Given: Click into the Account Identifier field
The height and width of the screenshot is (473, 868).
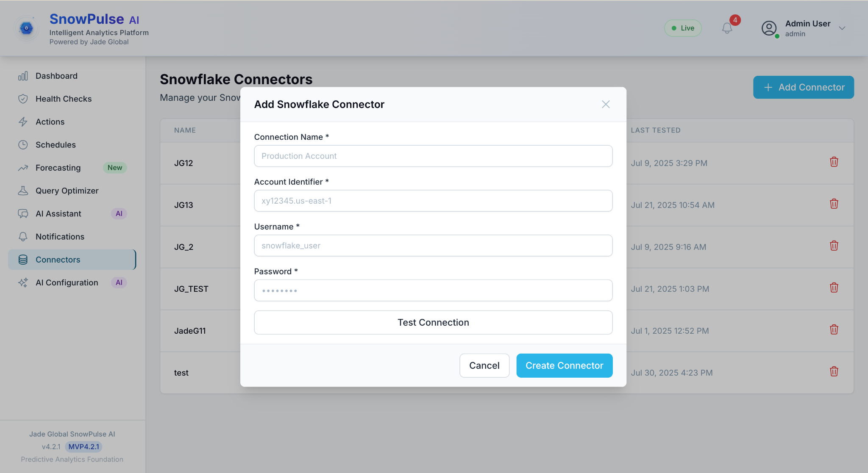Looking at the screenshot, I should (x=433, y=201).
